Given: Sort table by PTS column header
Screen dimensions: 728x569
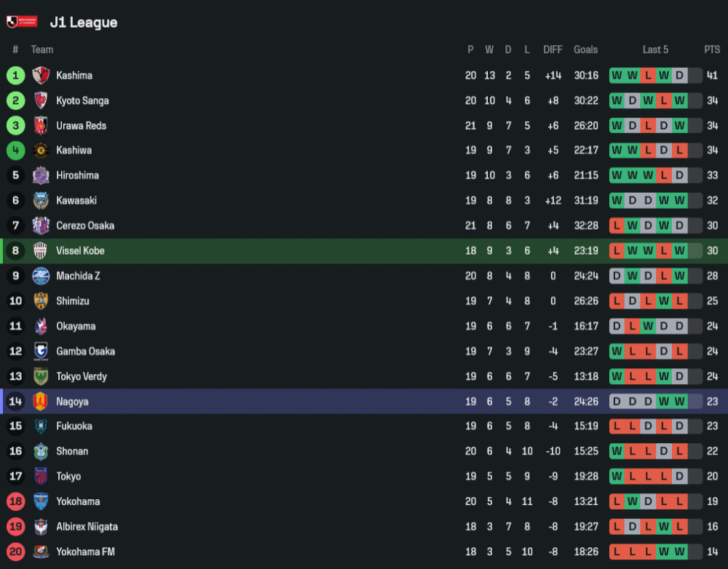Looking at the screenshot, I should point(712,49).
